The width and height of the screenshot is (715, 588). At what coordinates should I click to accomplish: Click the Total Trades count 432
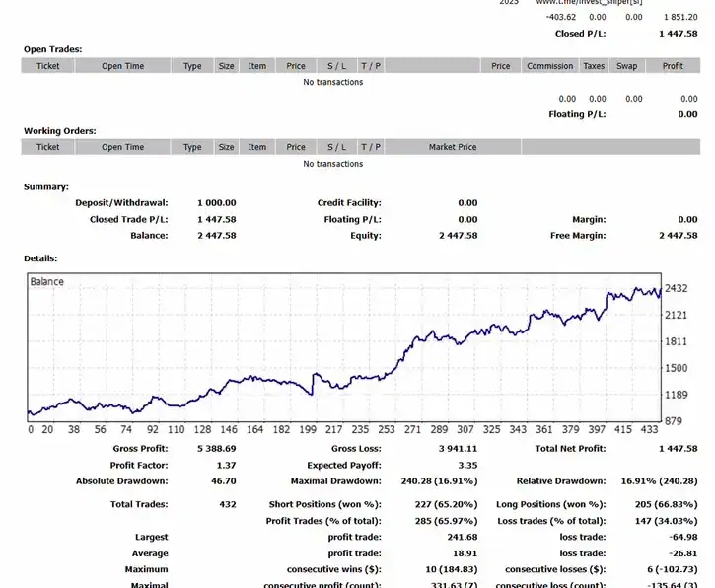click(228, 504)
